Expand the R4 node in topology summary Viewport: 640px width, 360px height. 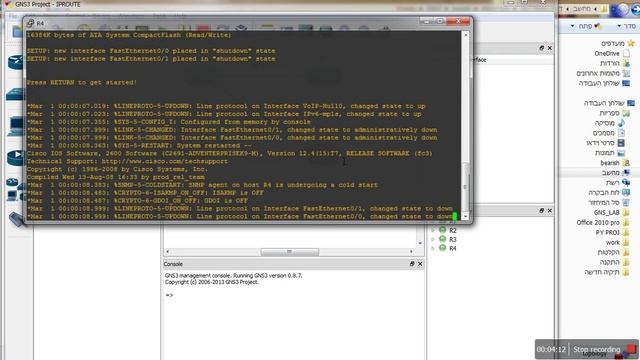point(433,248)
